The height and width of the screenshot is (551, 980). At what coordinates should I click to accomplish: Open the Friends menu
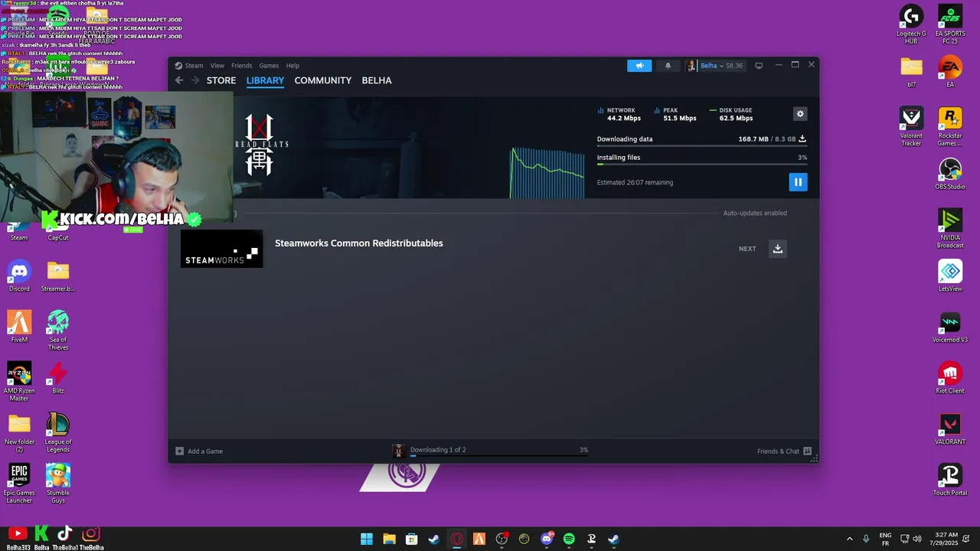pos(242,66)
